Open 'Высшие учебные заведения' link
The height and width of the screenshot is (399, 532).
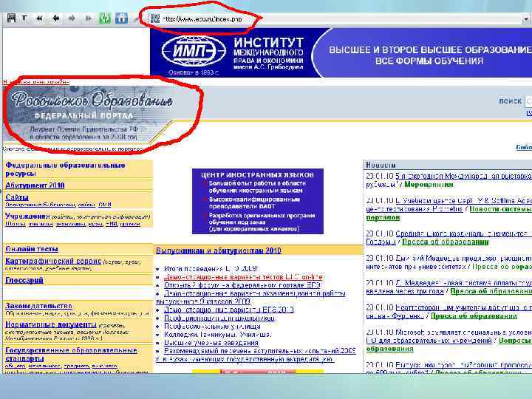211,343
